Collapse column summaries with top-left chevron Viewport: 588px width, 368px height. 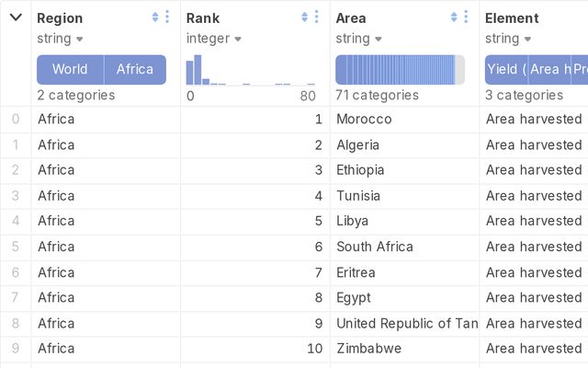(x=16, y=17)
